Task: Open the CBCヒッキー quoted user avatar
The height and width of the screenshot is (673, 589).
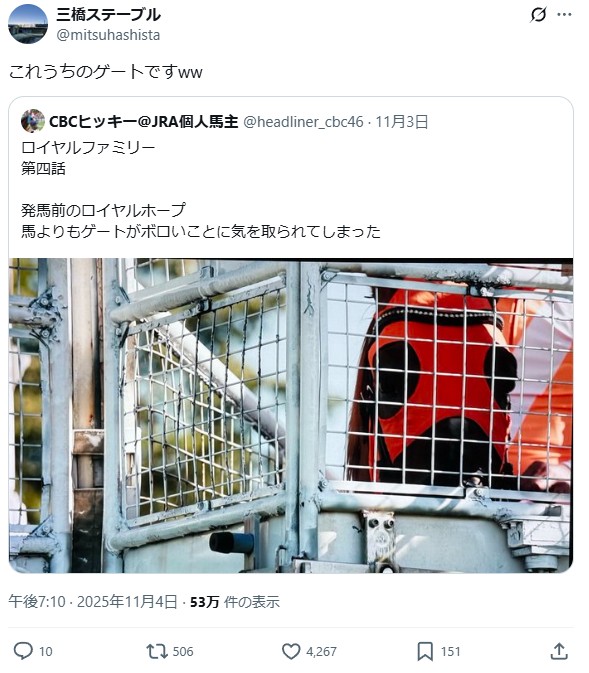Action: tap(33, 121)
